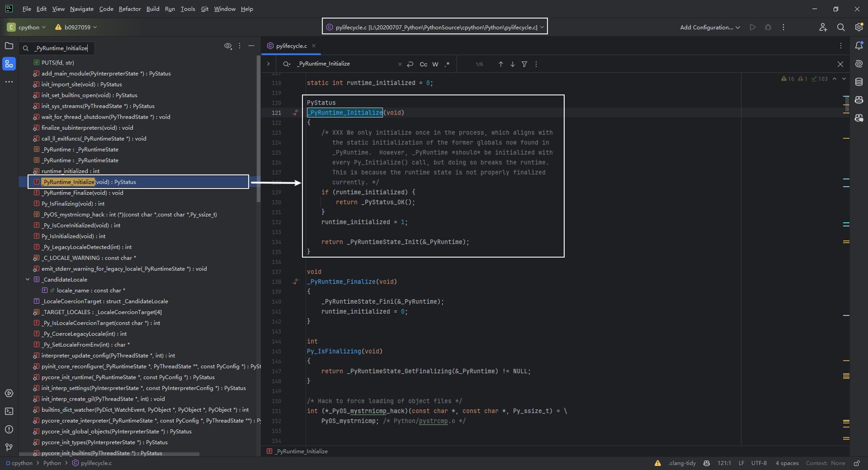868x470 pixels.
Task: Toggle Match Case (Cc) search option
Action: click(423, 64)
